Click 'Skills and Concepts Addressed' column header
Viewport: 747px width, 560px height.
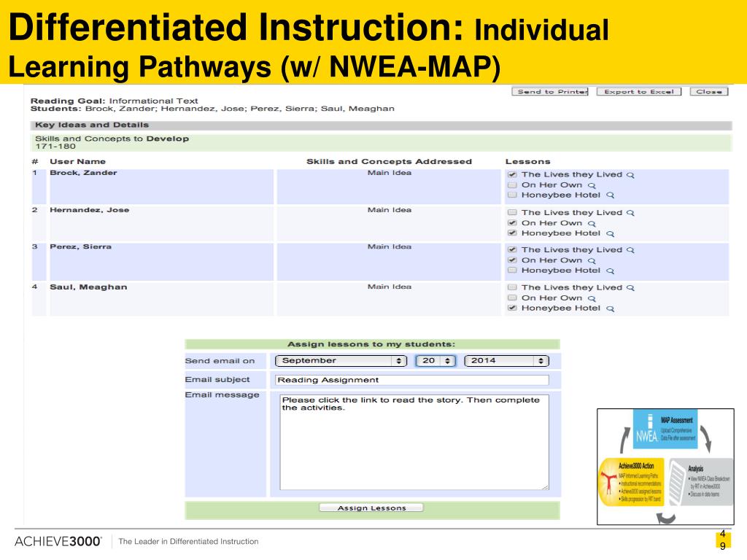[x=389, y=161]
